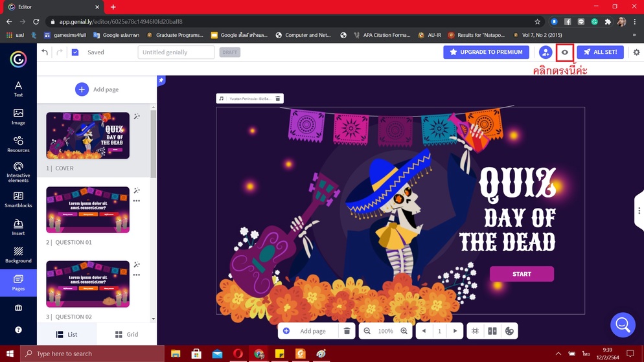The width and height of the screenshot is (644, 362).
Task: Click the preview eye icon
Action: click(x=564, y=52)
